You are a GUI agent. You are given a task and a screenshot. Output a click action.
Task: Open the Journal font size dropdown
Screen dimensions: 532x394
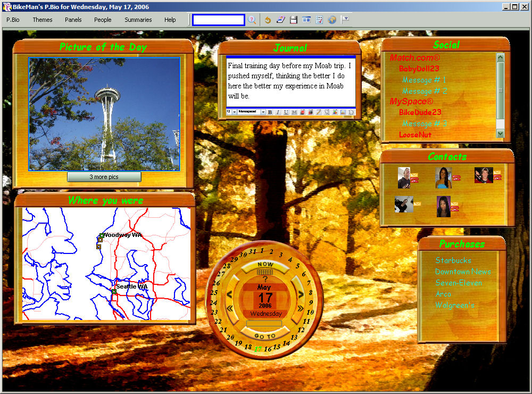[x=235, y=112]
